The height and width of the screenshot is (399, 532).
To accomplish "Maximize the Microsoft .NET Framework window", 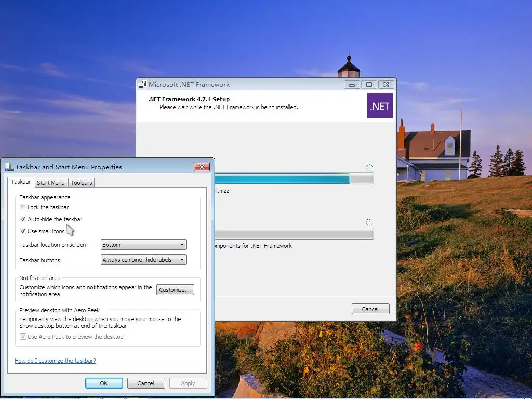I will (369, 85).
